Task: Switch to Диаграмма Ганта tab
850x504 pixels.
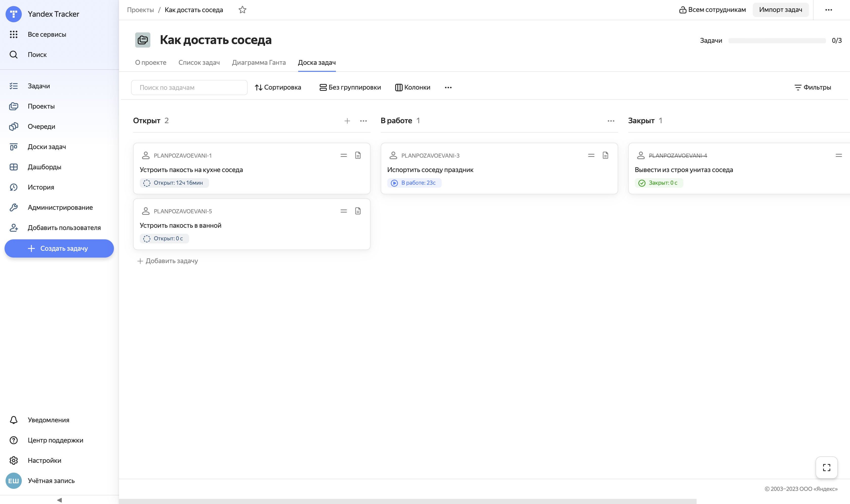Action: tap(258, 62)
